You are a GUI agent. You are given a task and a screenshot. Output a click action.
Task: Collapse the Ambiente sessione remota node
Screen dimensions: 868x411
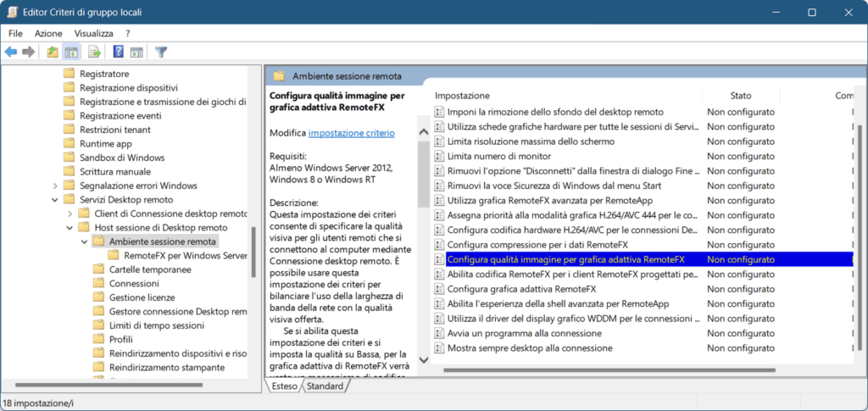[85, 242]
